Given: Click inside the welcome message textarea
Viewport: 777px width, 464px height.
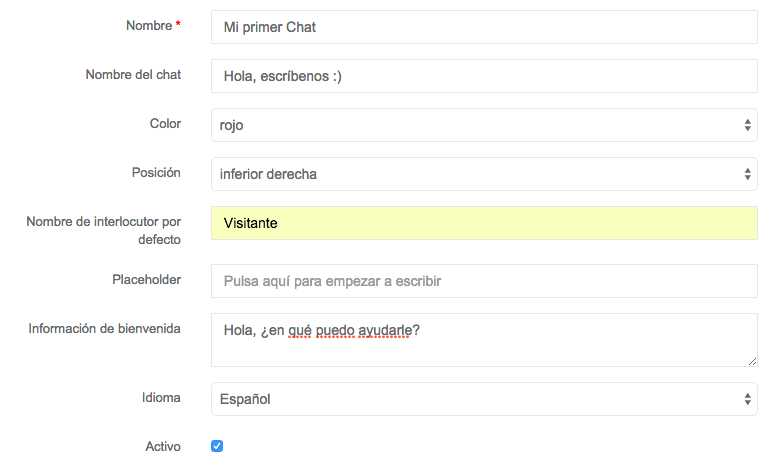Looking at the screenshot, I should [484, 339].
